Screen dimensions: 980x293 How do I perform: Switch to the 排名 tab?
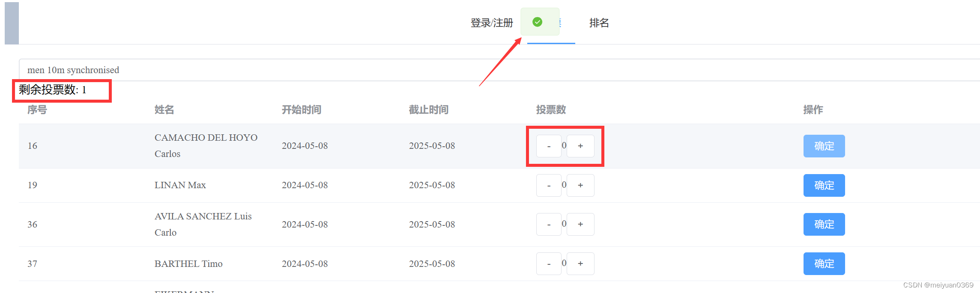click(599, 23)
